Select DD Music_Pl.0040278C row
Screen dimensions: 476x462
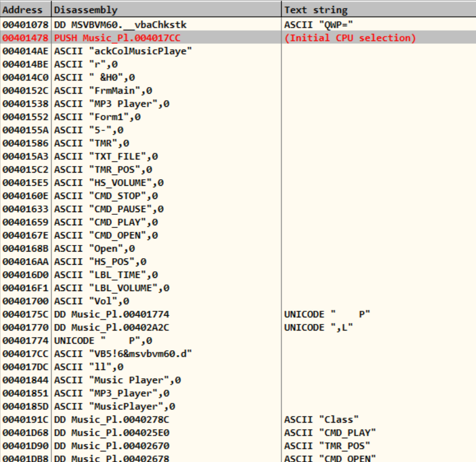[238, 419]
